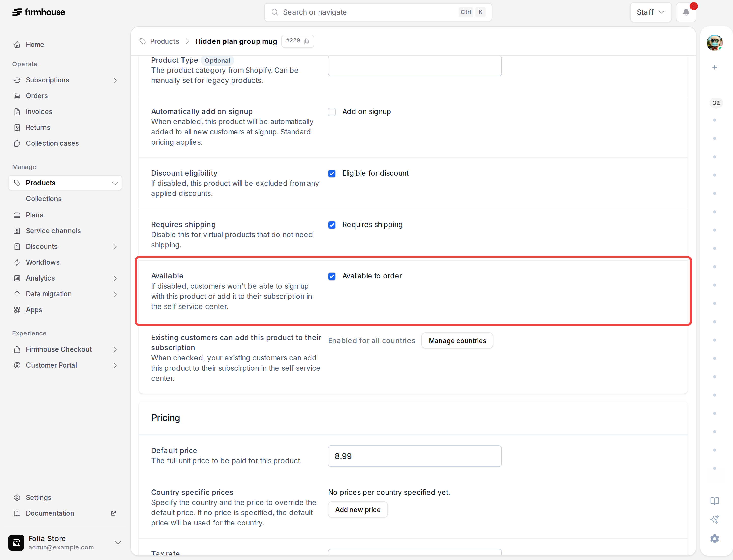Click the Settings gear icon in the sidebar
The width and height of the screenshot is (733, 560).
pyautogui.click(x=17, y=497)
